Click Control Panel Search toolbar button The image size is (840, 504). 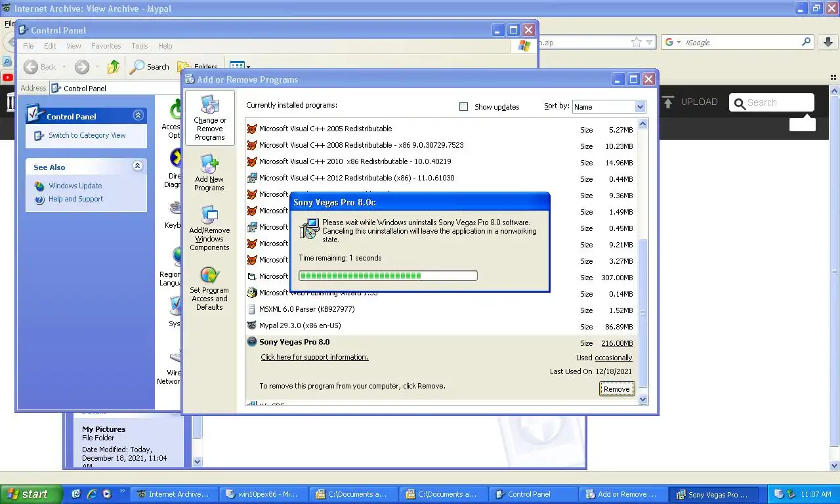pyautogui.click(x=150, y=66)
